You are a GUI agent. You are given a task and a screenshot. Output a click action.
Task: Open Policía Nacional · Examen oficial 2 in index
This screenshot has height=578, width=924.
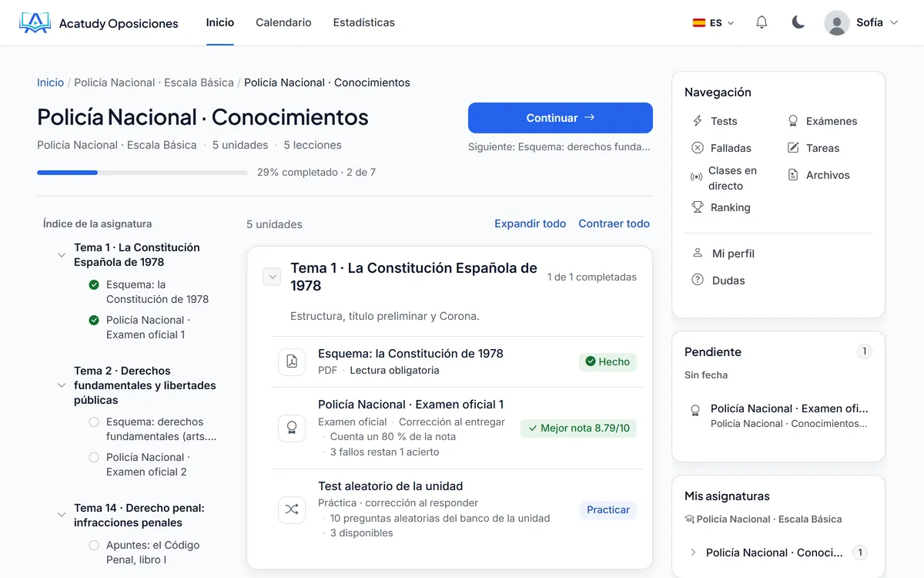pyautogui.click(x=148, y=465)
